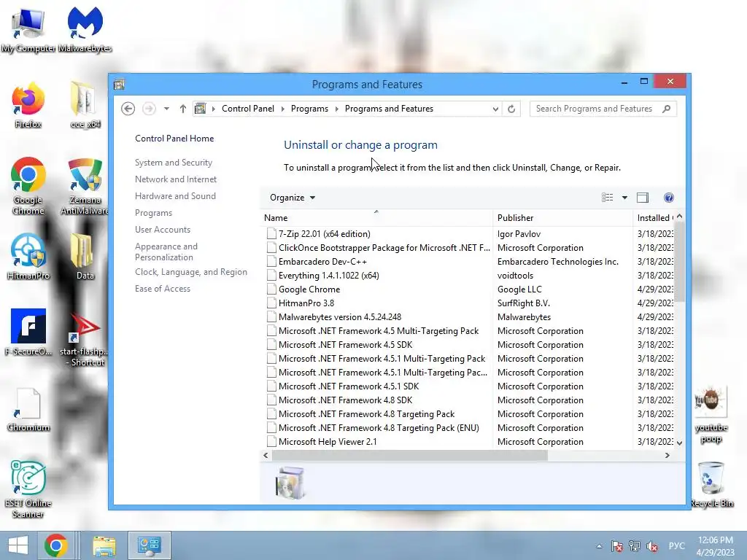Select the Chromium desktop shortcut
Viewport: 747px width, 560px height.
pos(28,410)
